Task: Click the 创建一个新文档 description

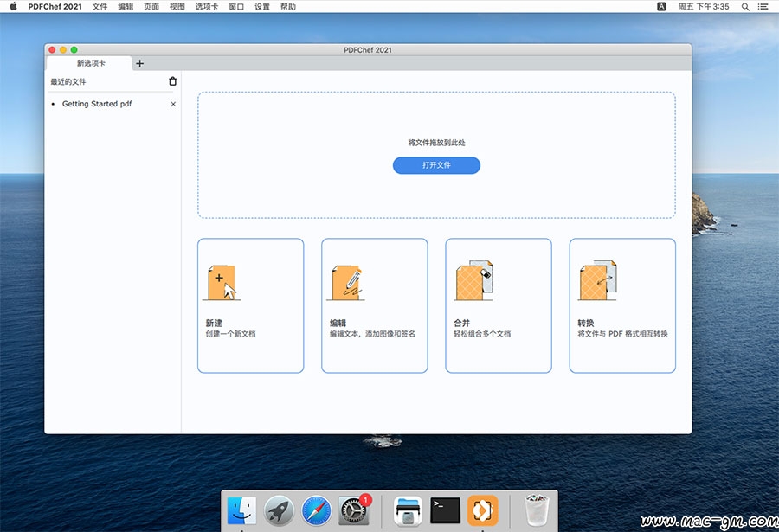Action: tap(230, 334)
